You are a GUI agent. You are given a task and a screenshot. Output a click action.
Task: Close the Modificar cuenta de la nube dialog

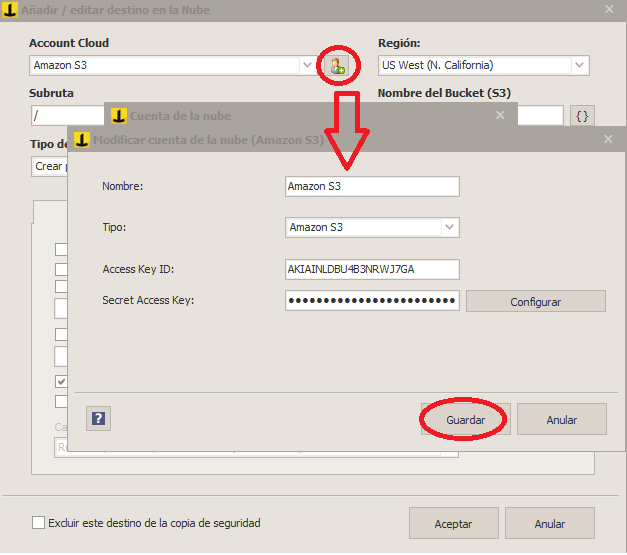608,139
